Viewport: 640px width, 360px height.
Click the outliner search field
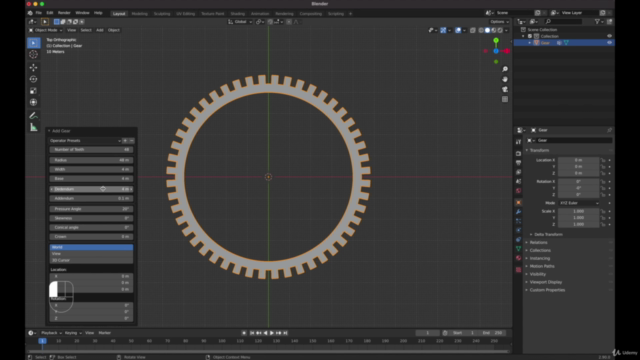click(564, 22)
